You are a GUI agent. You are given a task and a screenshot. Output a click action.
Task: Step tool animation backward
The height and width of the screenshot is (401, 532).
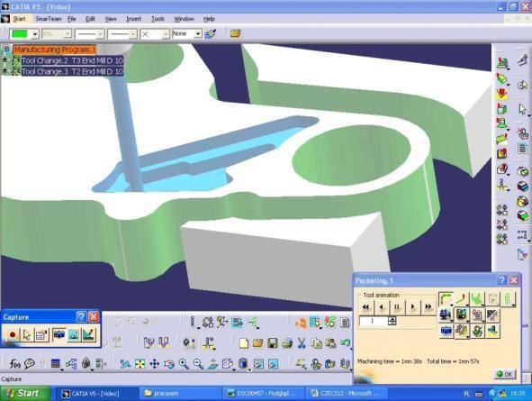(382, 307)
